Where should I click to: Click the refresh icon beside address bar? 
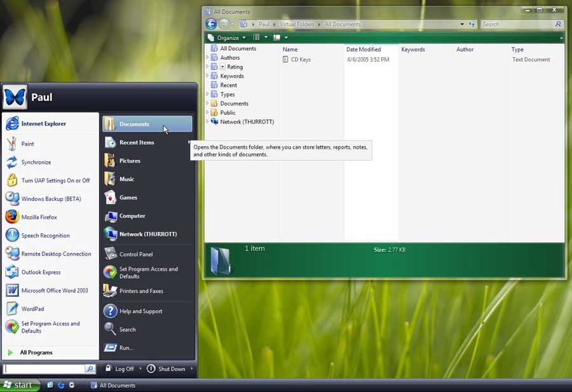point(472,24)
